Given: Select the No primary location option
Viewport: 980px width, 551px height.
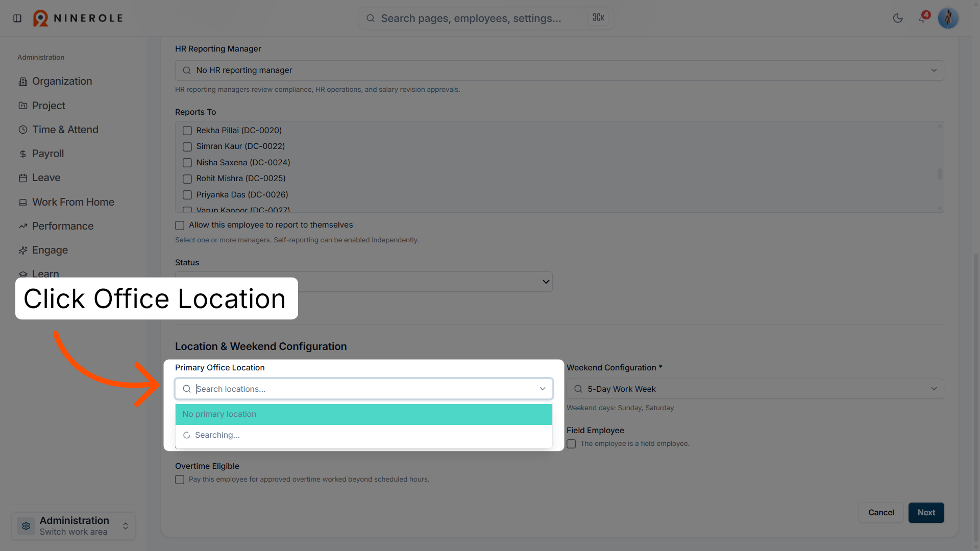Looking at the screenshot, I should pyautogui.click(x=364, y=414).
